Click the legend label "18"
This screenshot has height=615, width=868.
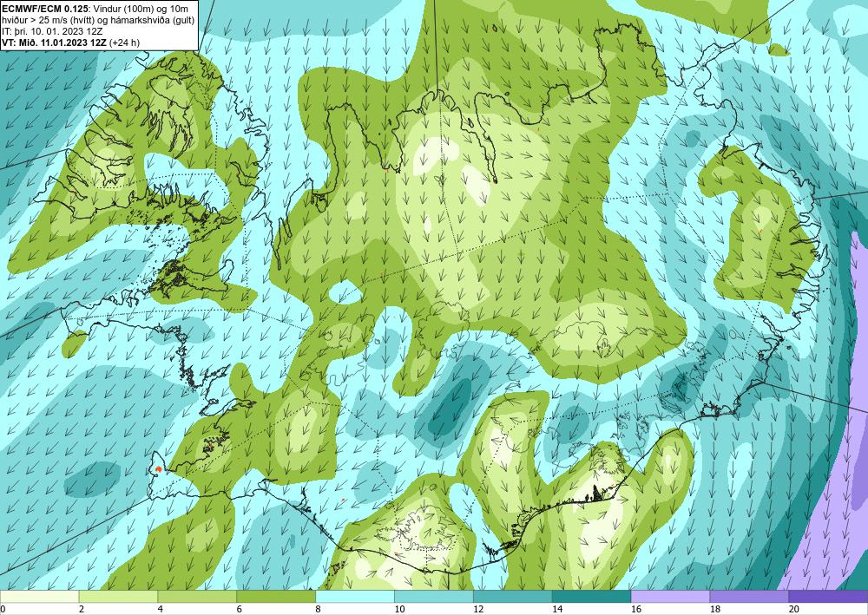(x=715, y=610)
